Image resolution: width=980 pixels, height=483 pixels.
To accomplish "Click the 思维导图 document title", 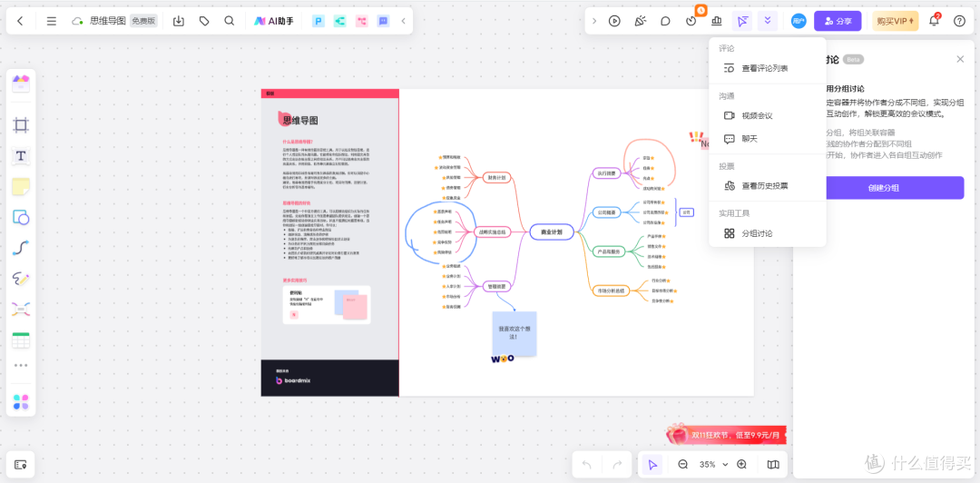I will tap(107, 21).
